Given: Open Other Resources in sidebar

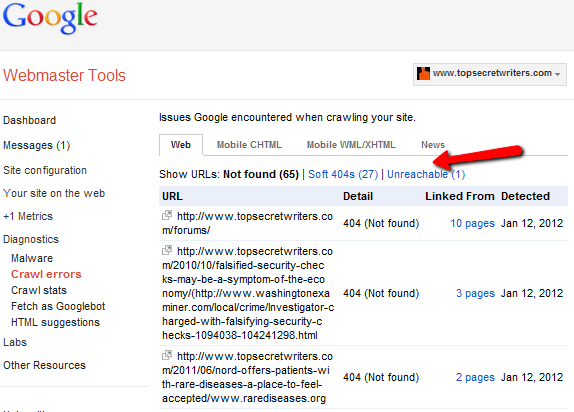Looking at the screenshot, I should point(45,365).
